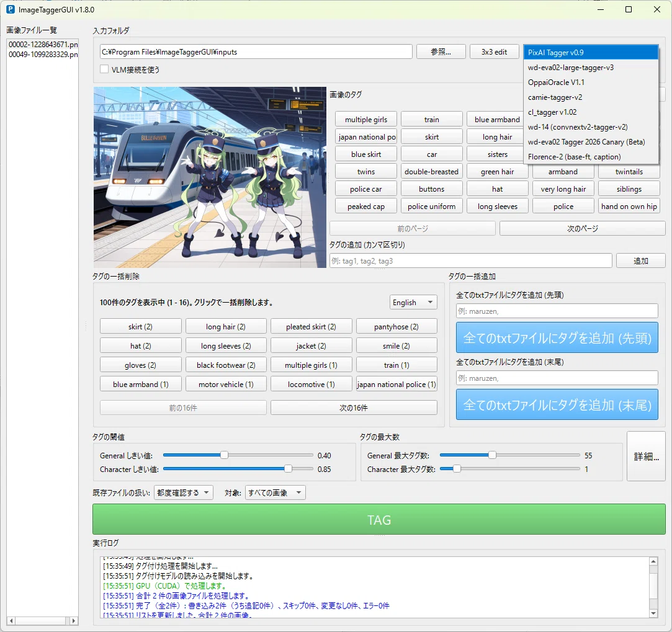Enable the VLM接続を使う checkbox
This screenshot has width=672, height=632.
[x=104, y=69]
